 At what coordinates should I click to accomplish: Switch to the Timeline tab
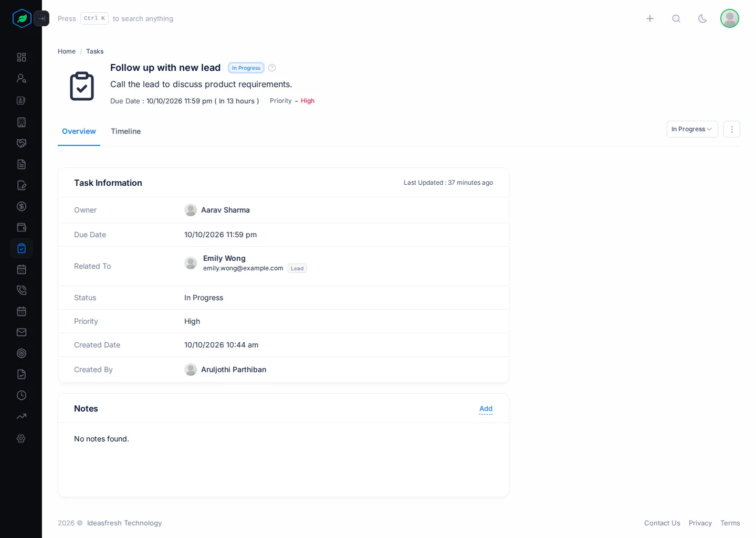click(125, 131)
